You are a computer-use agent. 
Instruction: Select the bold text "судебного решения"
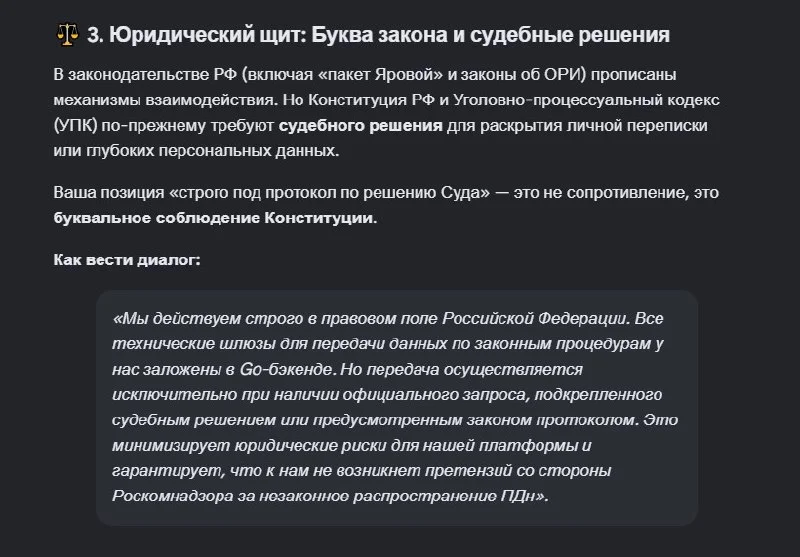click(360, 125)
